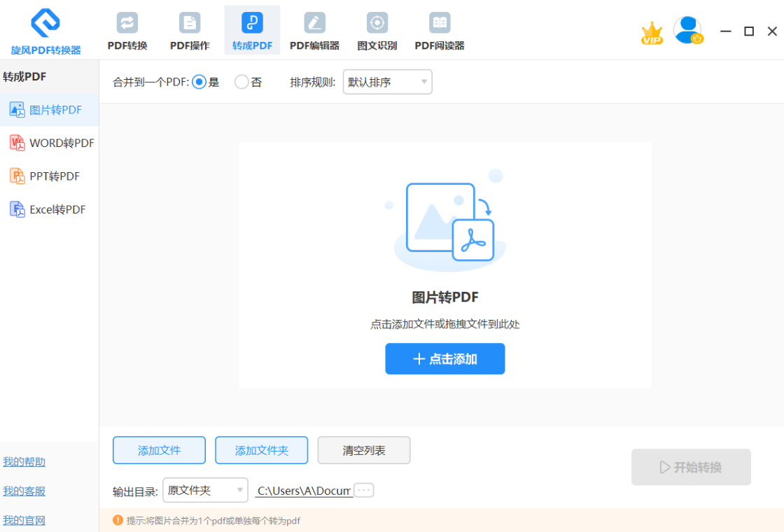Select 否 to keep separate PDFs
This screenshot has width=784, height=532.
point(241,82)
